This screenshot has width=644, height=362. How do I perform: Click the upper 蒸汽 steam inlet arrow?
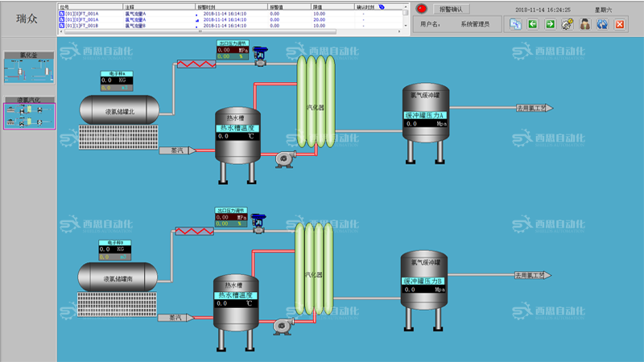click(177, 150)
